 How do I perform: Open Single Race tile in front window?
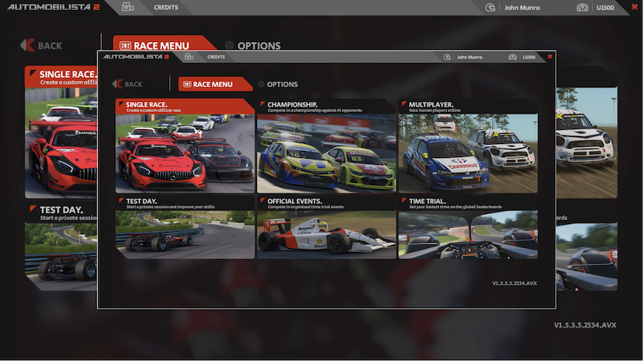(x=185, y=145)
